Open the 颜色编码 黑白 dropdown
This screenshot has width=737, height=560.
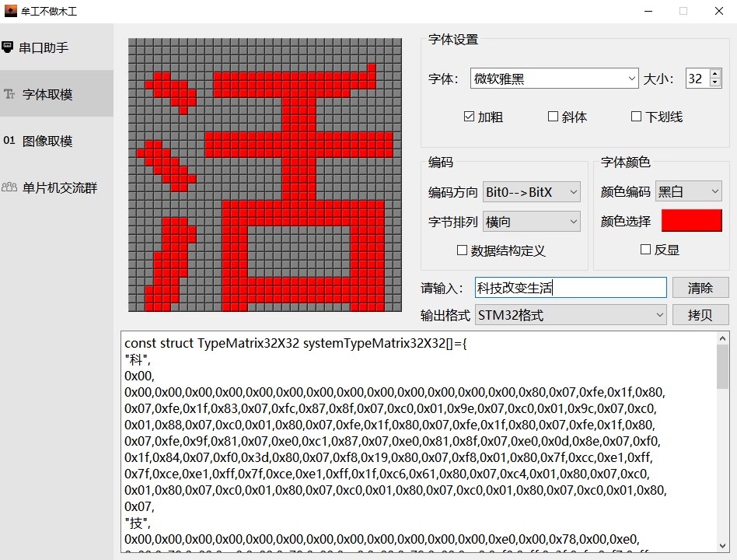point(689,191)
